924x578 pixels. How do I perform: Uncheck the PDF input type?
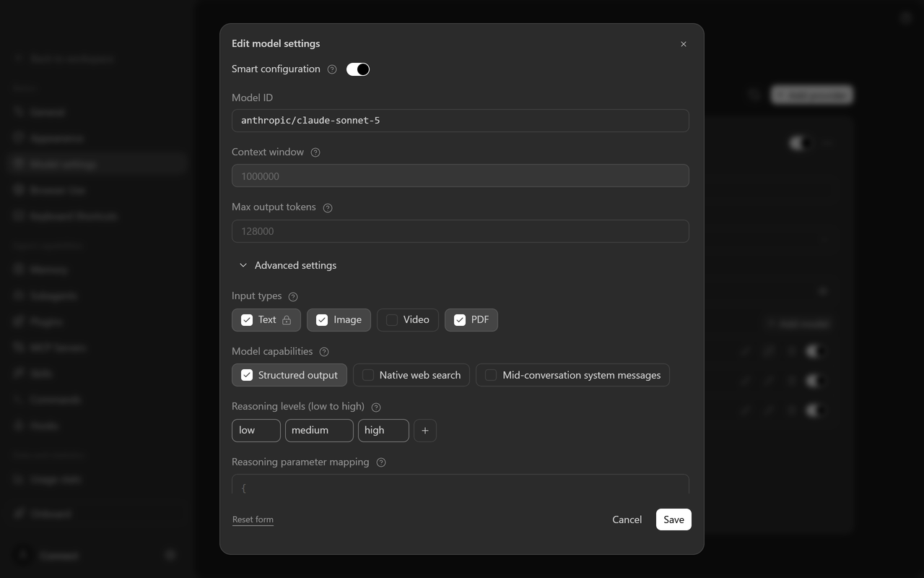471,320
